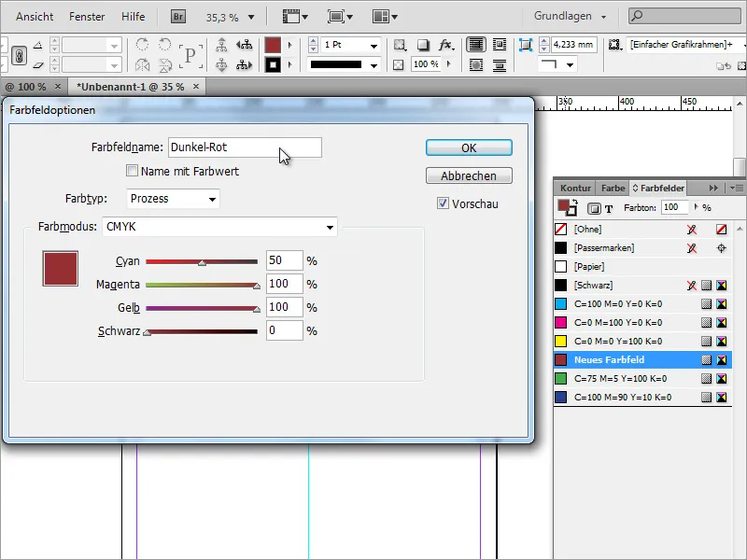Click the stroke color box in control panel
The width and height of the screenshot is (747, 560).
coord(271,63)
